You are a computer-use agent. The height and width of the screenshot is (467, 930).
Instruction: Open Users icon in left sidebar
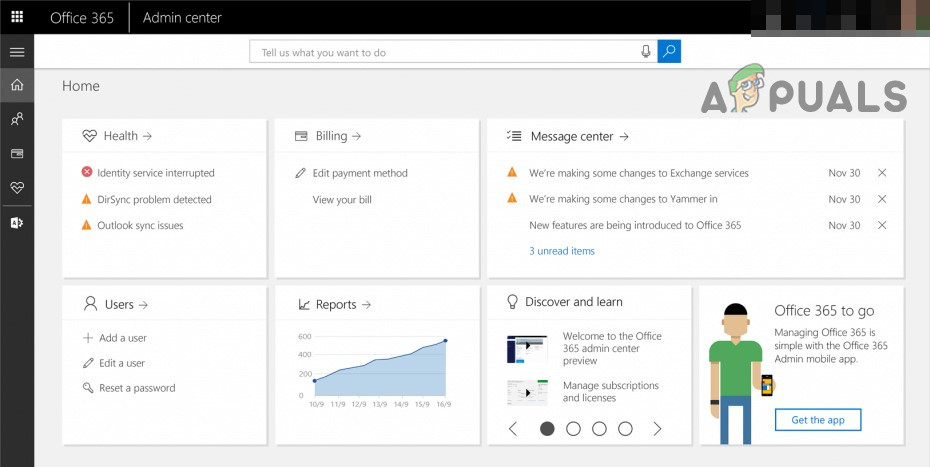pos(17,119)
